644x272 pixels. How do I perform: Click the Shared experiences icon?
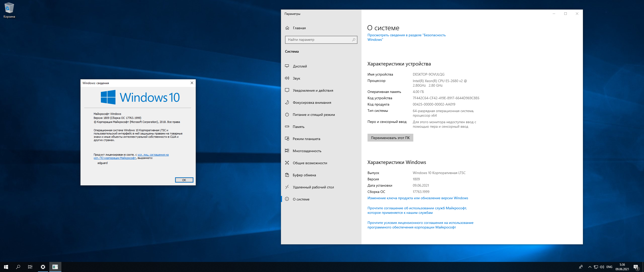click(287, 163)
